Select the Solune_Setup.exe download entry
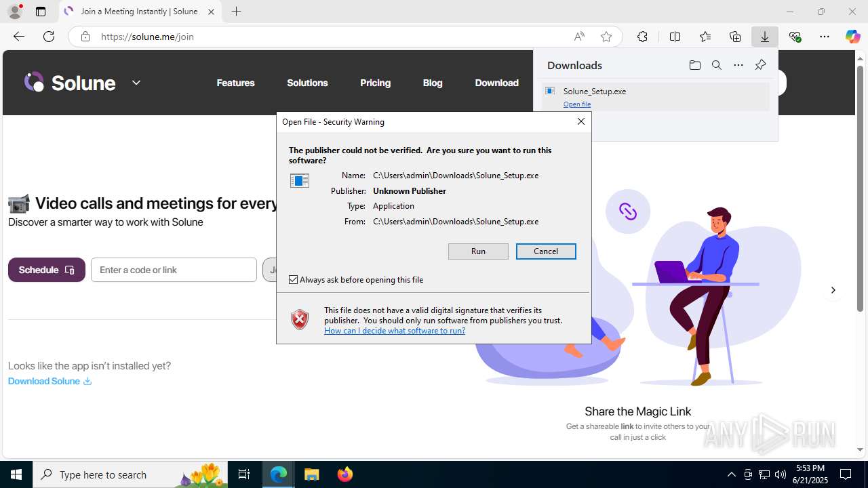Viewport: 868px width, 488px height. (656, 97)
